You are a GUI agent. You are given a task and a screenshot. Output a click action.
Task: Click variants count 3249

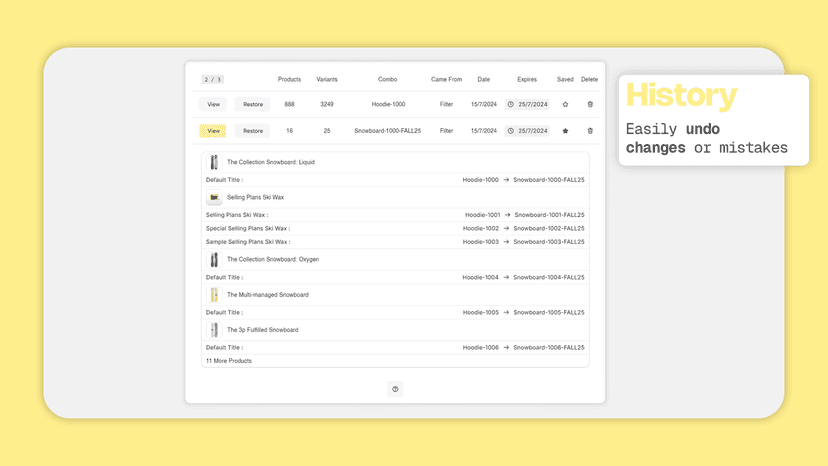(327, 105)
